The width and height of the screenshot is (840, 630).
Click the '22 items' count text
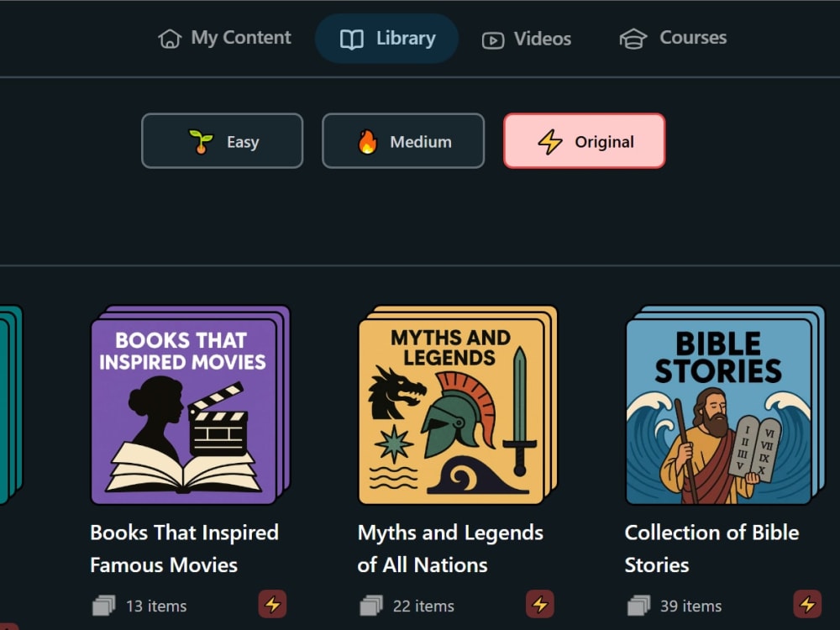pyautogui.click(x=423, y=606)
